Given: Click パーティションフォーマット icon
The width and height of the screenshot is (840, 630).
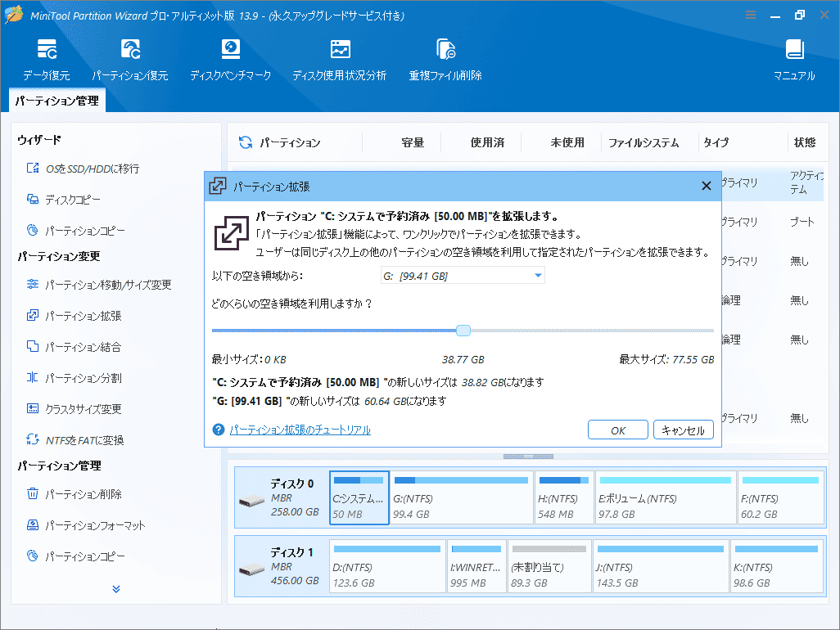Looking at the screenshot, I should point(33,524).
